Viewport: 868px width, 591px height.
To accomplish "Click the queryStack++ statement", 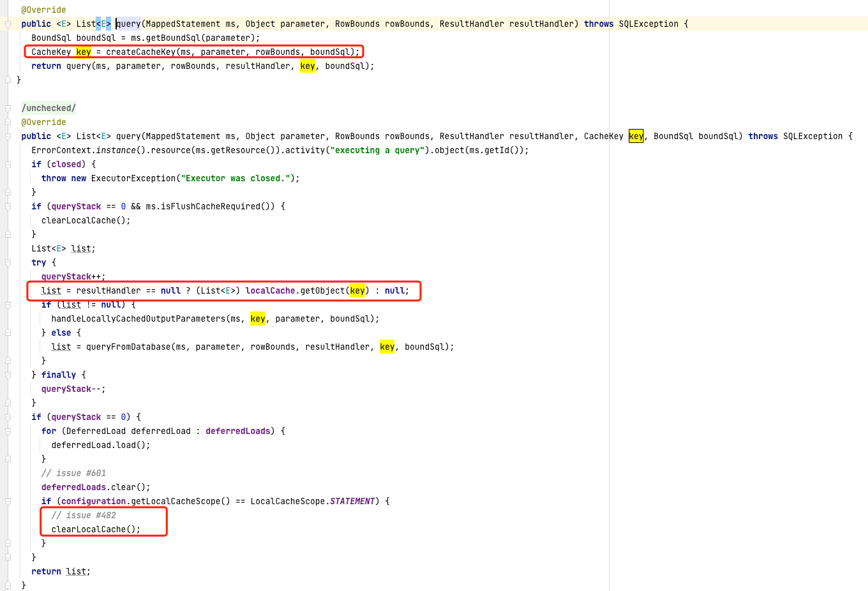I will pos(73,276).
